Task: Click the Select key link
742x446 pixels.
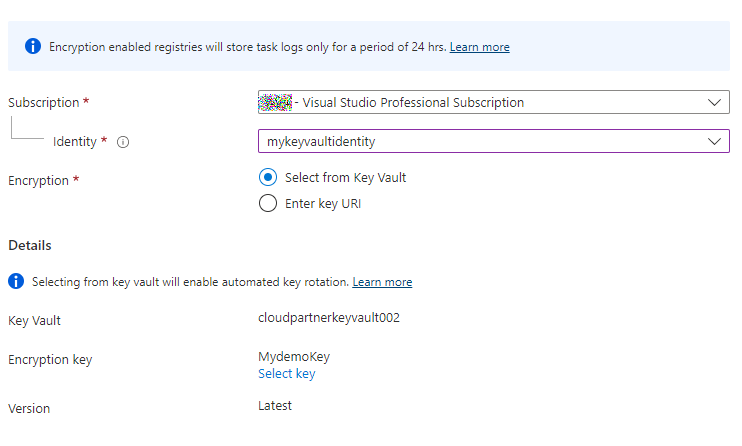Action: (286, 374)
